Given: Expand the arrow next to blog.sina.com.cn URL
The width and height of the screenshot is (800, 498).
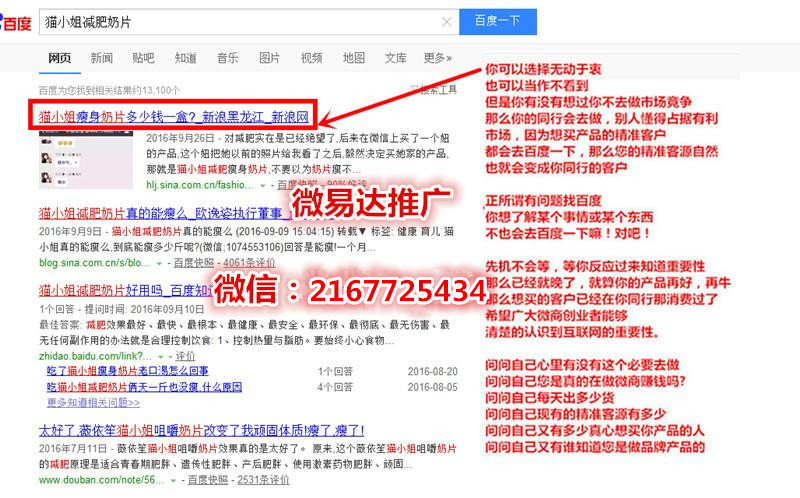Looking at the screenshot, I should coord(160,264).
